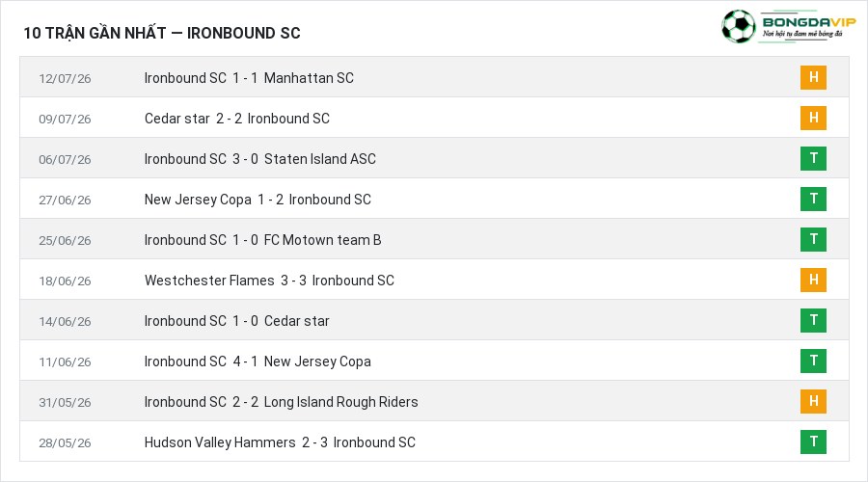Click the H draw badge for Manhattan SC match
The height and width of the screenshot is (482, 868).
[x=813, y=77]
